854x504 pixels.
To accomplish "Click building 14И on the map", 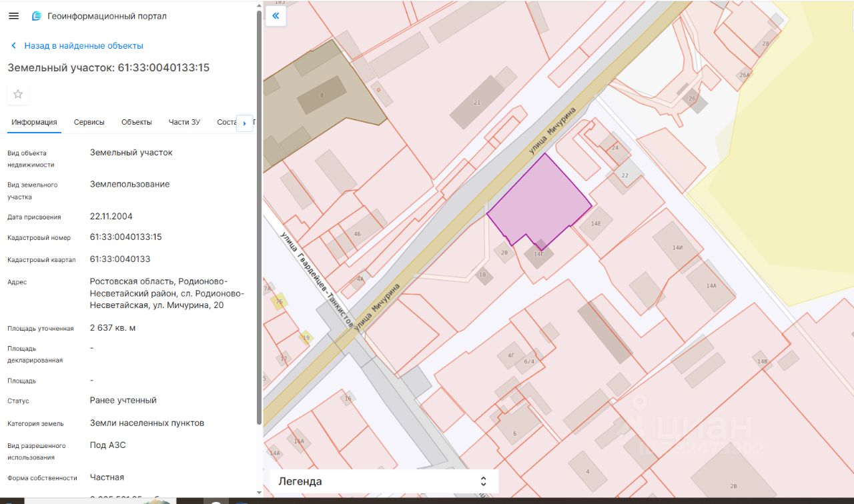I will tap(677, 247).
